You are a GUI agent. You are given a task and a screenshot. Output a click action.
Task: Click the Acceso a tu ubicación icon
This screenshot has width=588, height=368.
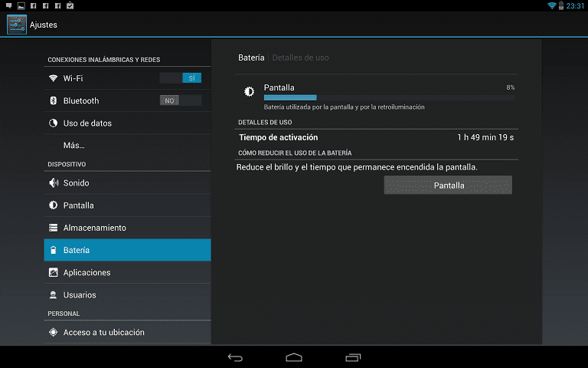coord(54,332)
